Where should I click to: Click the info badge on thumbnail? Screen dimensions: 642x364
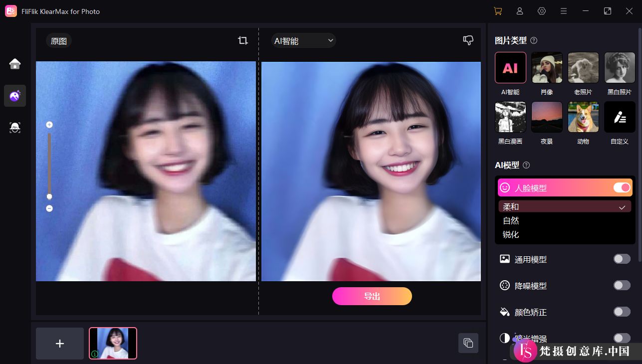95,354
